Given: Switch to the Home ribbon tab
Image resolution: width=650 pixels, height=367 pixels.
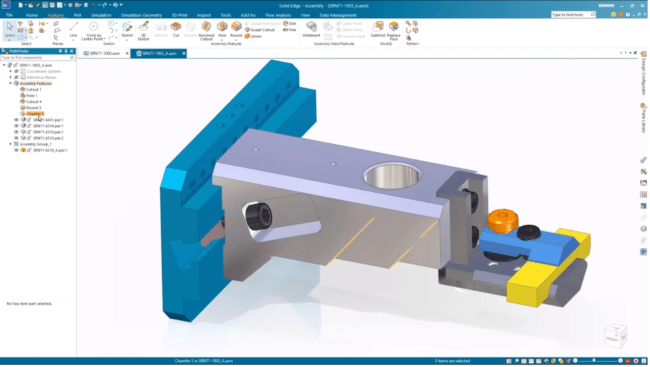Looking at the screenshot, I should tap(32, 15).
